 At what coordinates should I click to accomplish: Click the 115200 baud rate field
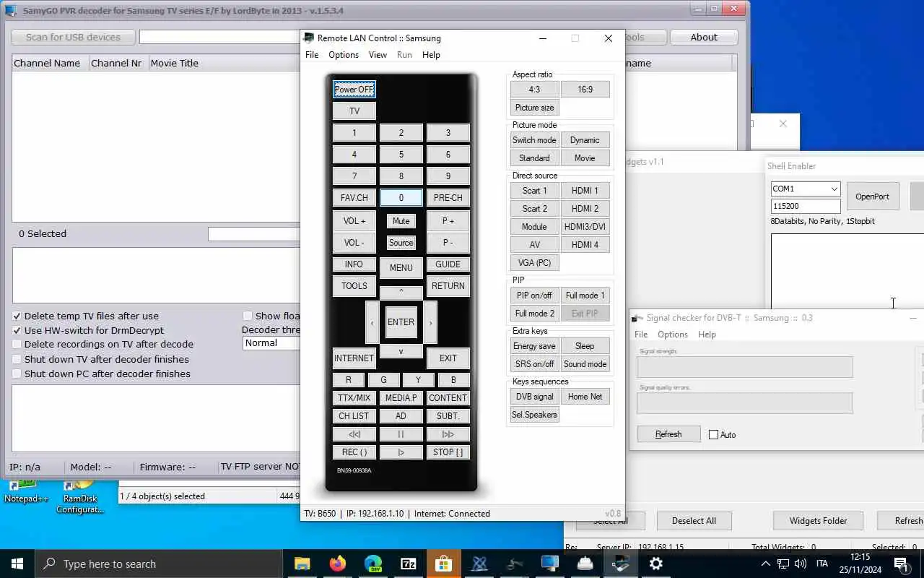point(806,206)
